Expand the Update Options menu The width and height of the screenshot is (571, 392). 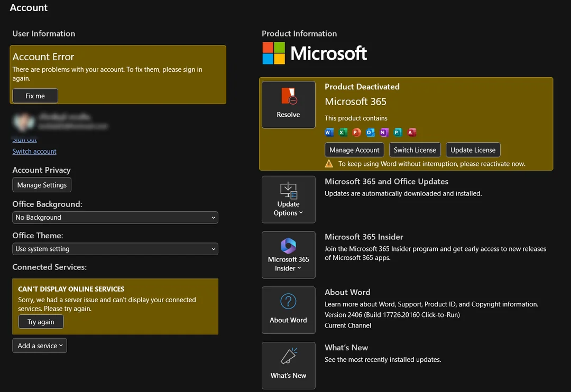pyautogui.click(x=289, y=200)
